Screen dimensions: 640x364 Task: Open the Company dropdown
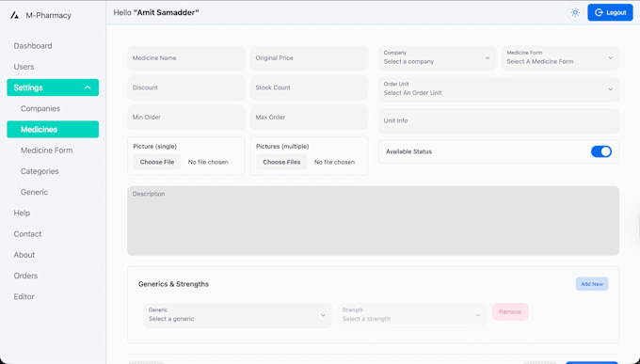pyautogui.click(x=437, y=58)
